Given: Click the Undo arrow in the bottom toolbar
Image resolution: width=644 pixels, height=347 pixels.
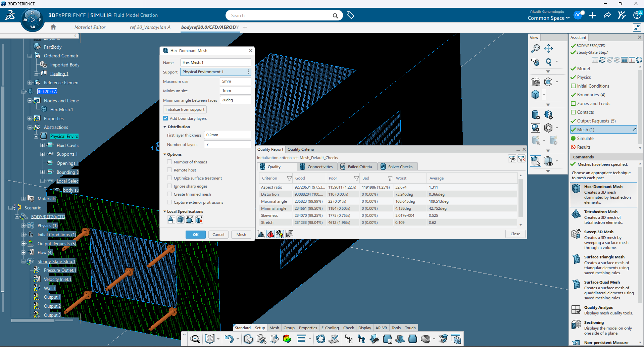Looking at the screenshot, I should click(229, 339).
